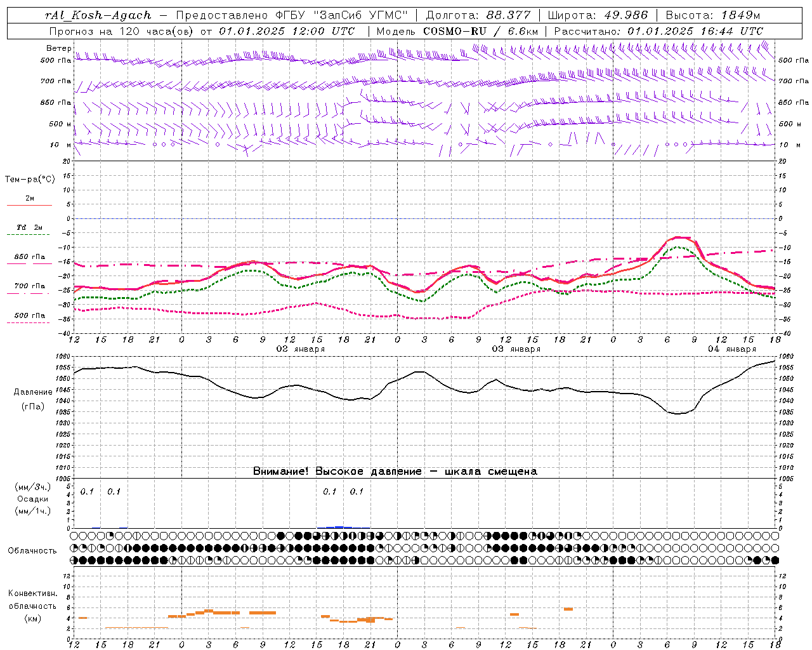Image resolution: width=812 pixels, height=650 pixels.
Task: Select the Осадки label
Action: (x=33, y=499)
